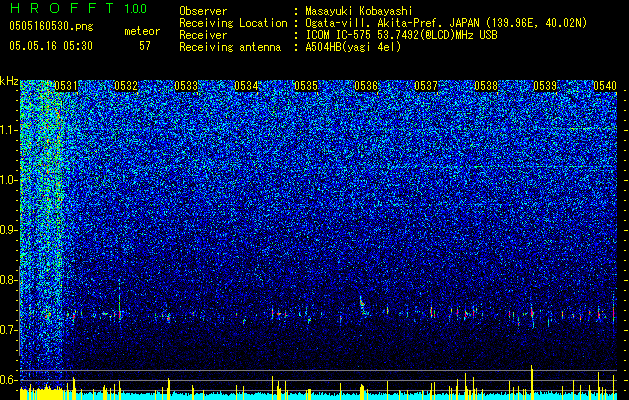
Task: Click the 1.0 kHz axis label
Action: (9, 180)
